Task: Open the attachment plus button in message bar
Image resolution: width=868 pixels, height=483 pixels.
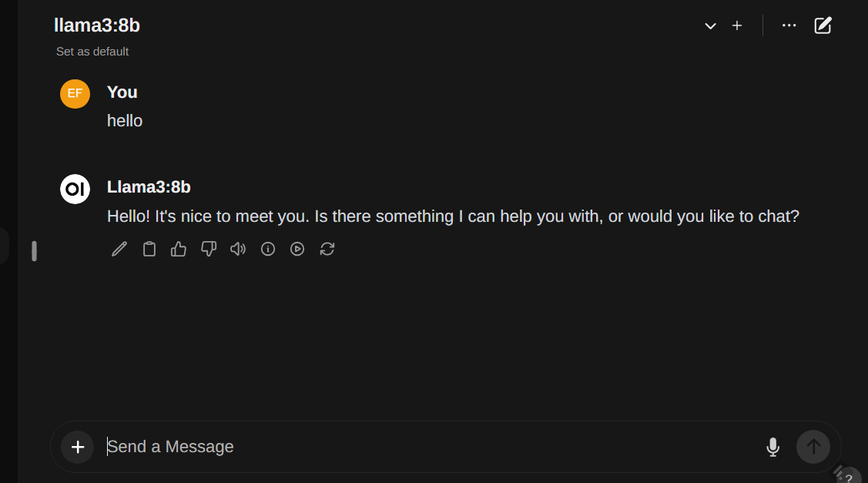Action: tap(78, 447)
